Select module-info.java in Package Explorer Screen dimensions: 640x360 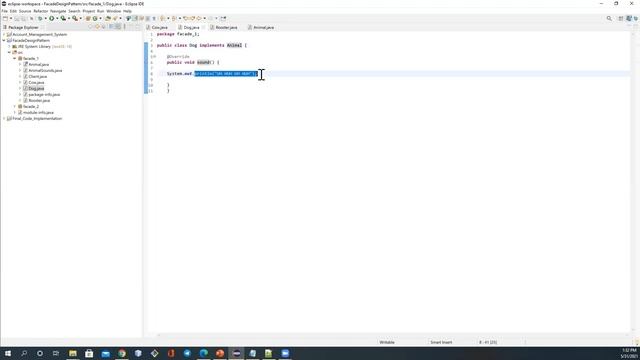(x=38, y=112)
